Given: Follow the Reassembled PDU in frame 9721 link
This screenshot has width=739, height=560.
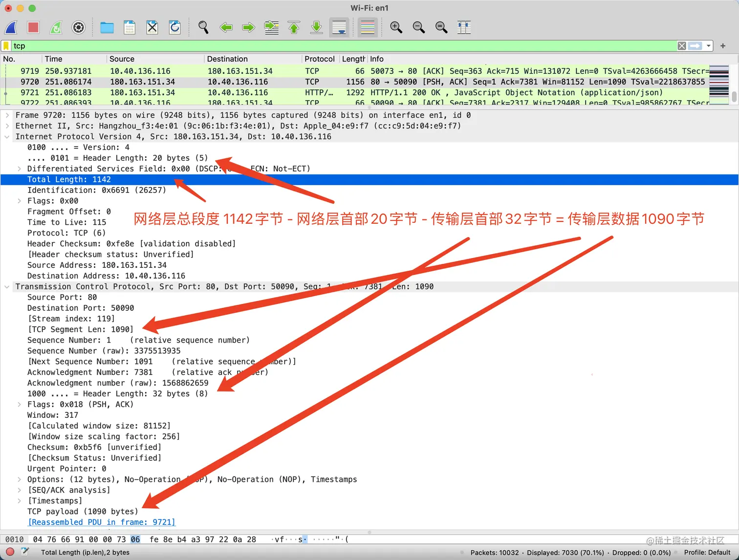Looking at the screenshot, I should pyautogui.click(x=102, y=522).
